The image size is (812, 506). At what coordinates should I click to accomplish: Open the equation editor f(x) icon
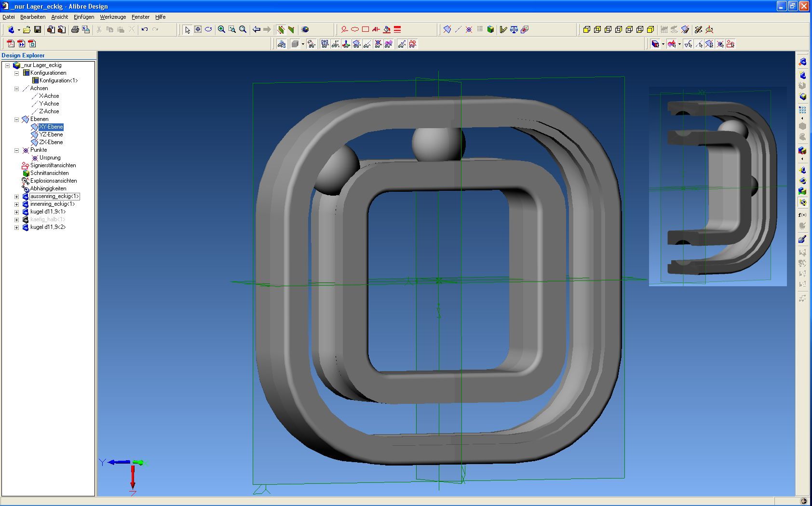pyautogui.click(x=802, y=215)
